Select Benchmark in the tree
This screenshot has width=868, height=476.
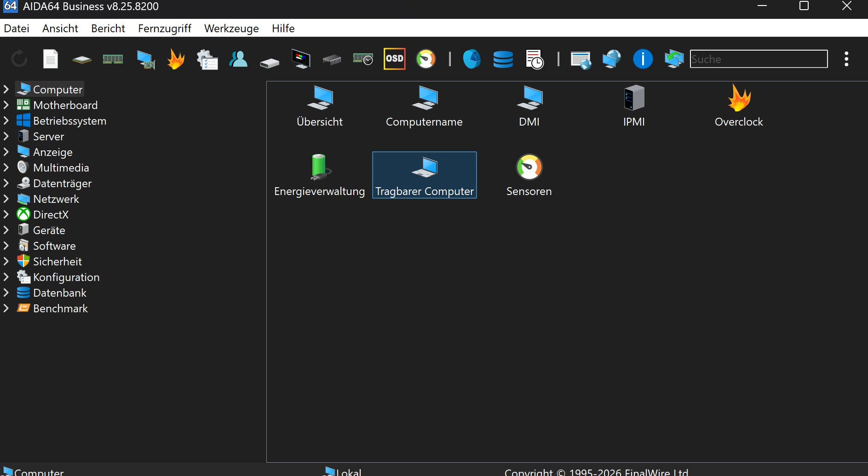pos(60,308)
